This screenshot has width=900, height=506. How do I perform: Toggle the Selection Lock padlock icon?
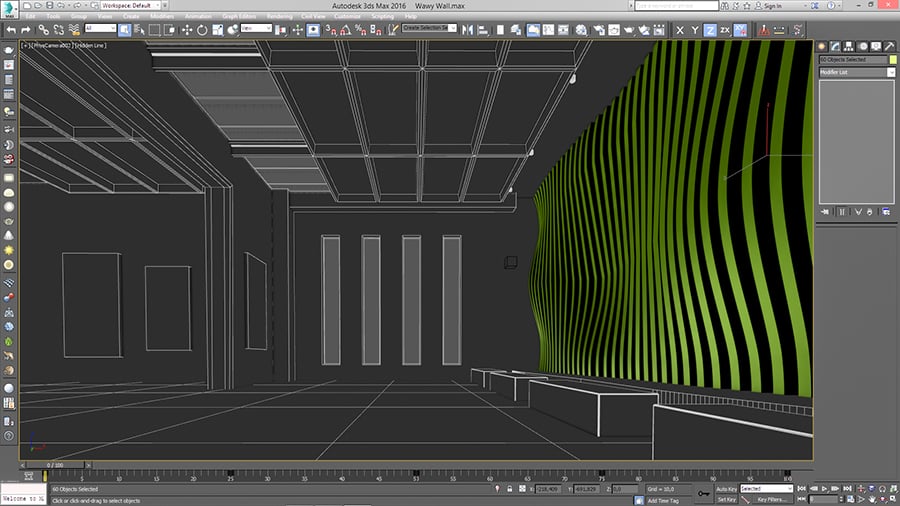click(509, 489)
